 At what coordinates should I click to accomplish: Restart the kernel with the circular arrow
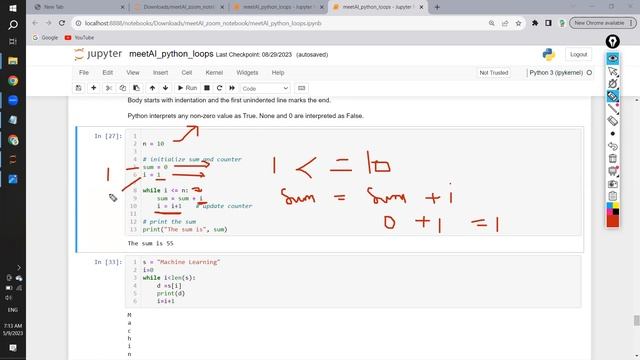[219, 88]
